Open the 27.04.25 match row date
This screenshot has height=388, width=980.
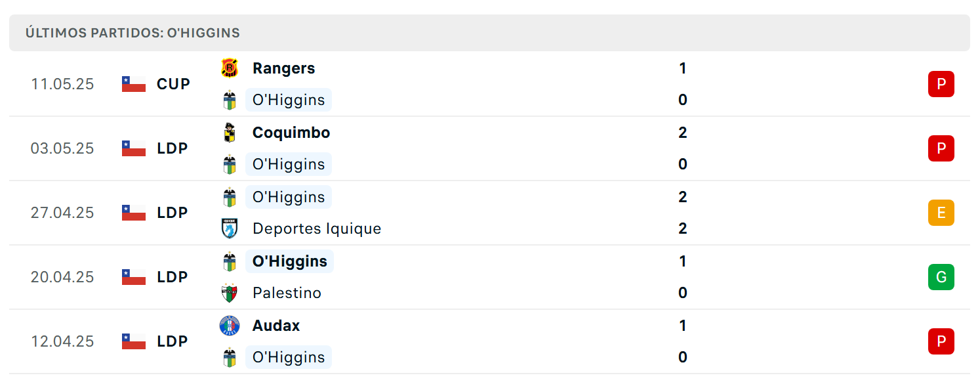62,213
